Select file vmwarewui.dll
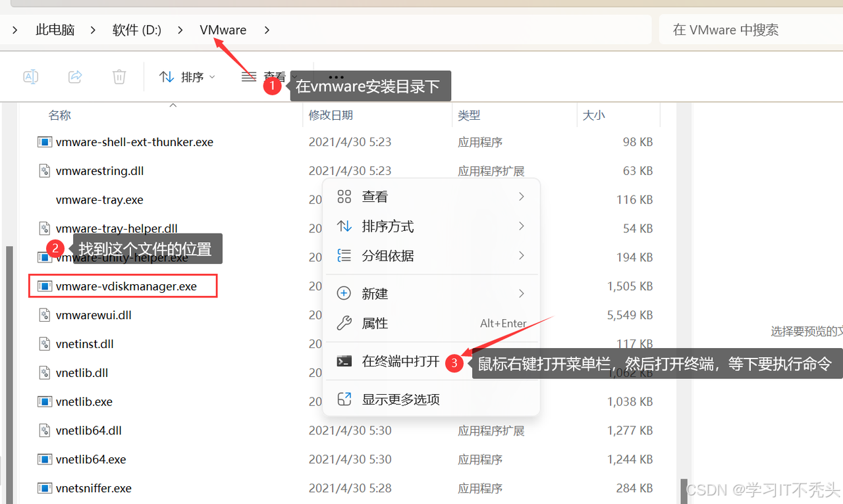843x504 pixels. (94, 315)
